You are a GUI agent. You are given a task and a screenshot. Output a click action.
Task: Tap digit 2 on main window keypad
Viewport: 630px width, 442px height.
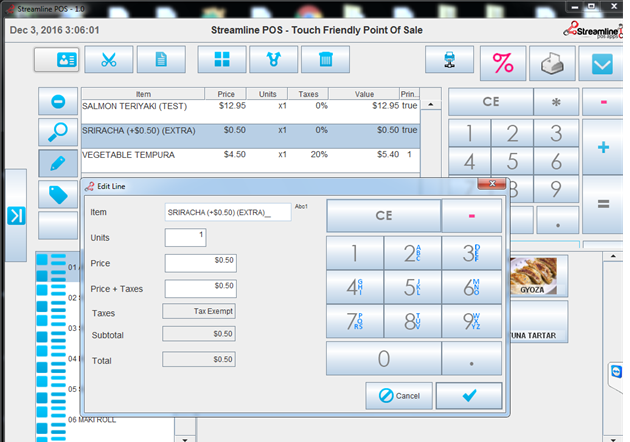[x=512, y=133]
